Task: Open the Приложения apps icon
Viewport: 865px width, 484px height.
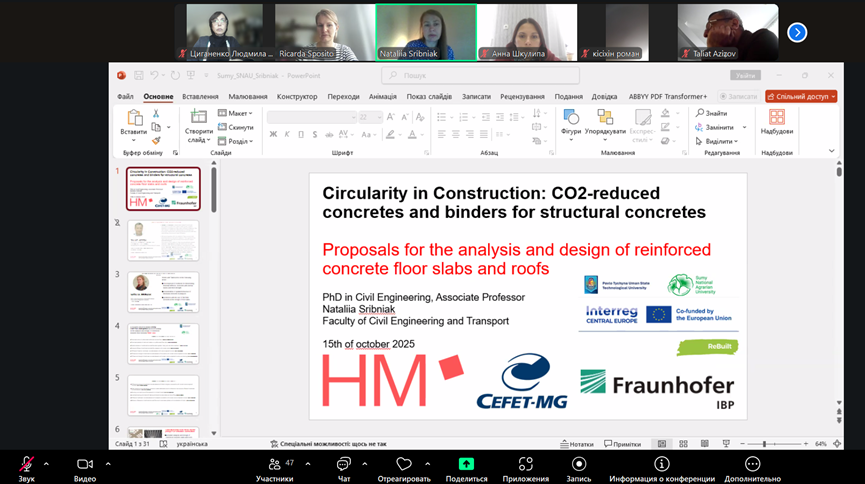Action: 525,464
